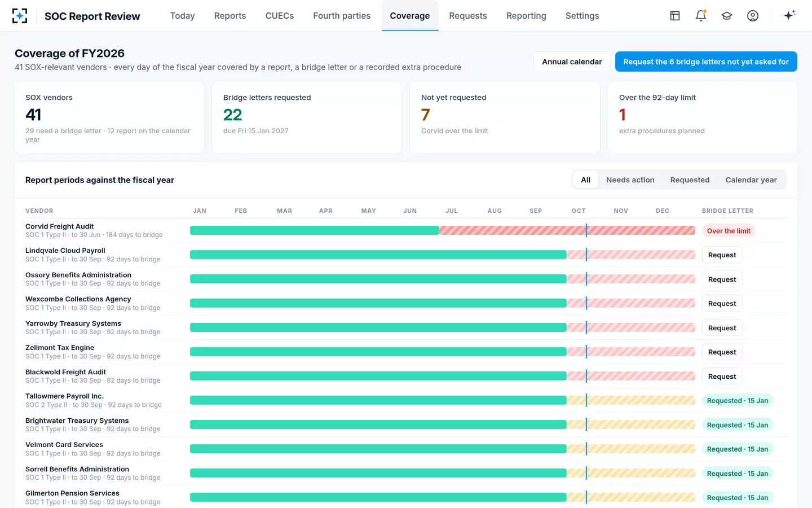Image resolution: width=812 pixels, height=508 pixels.
Task: Open the Settings tab
Action: click(x=582, y=16)
